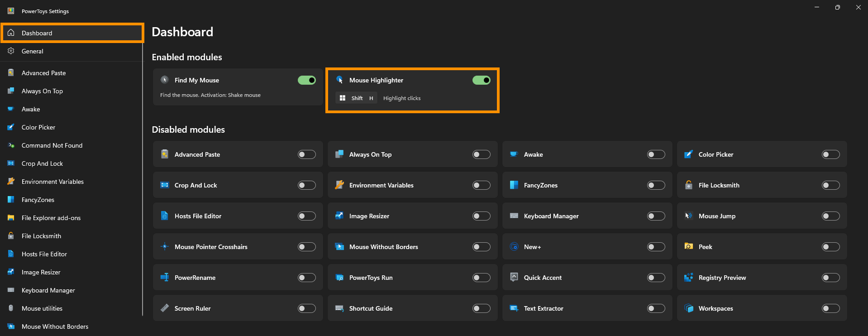Select Mouse utilities in the sidebar
This screenshot has height=336, width=868.
72,308
